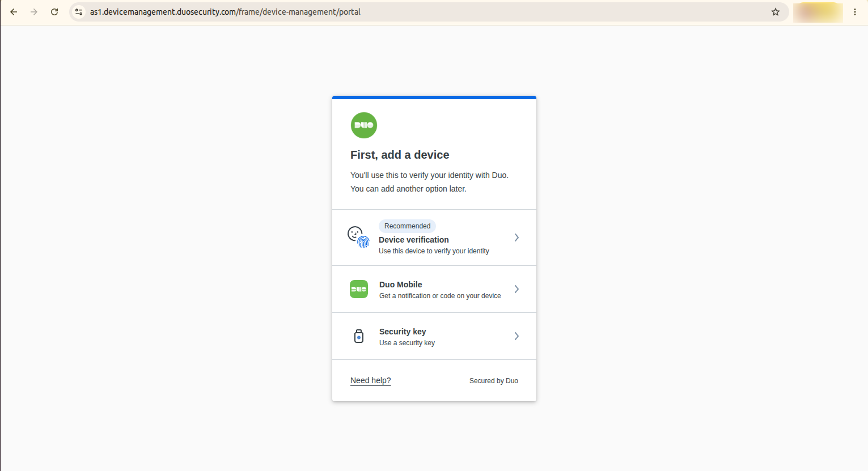Click the Recommended badge
Viewport: 868px width, 471px height.
(407, 226)
